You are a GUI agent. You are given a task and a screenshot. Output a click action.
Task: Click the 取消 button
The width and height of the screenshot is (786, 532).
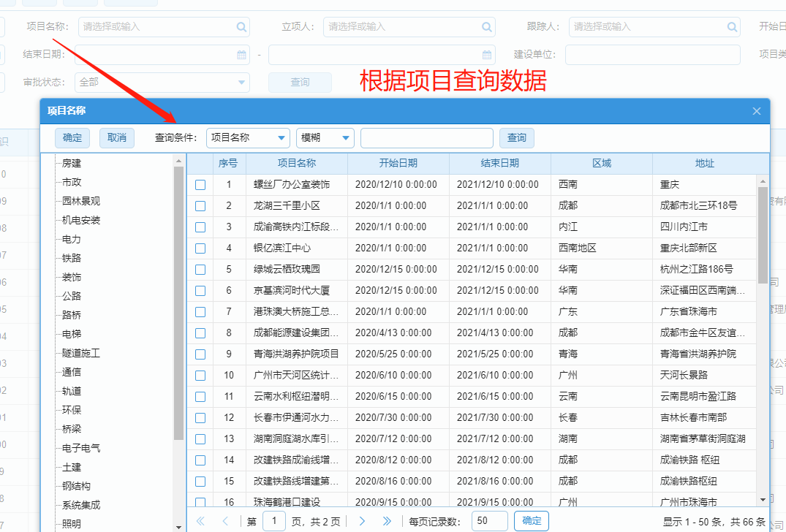click(x=117, y=138)
